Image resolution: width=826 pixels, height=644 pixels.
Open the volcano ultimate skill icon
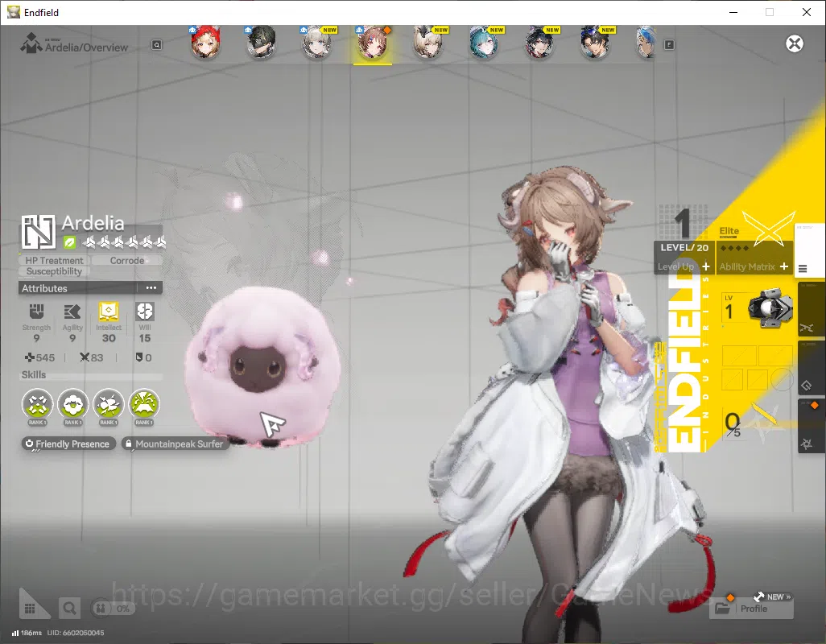[144, 404]
